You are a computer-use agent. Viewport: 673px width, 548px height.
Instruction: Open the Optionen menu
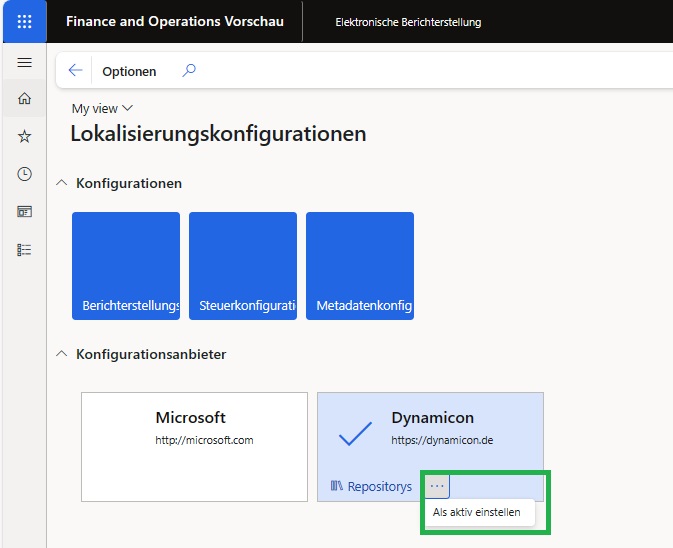(x=129, y=72)
